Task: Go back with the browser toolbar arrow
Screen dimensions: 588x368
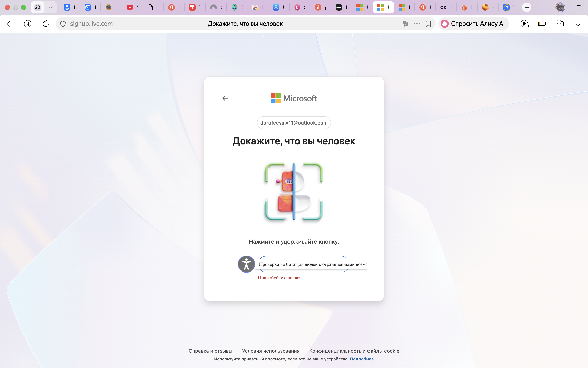Action: click(x=10, y=24)
